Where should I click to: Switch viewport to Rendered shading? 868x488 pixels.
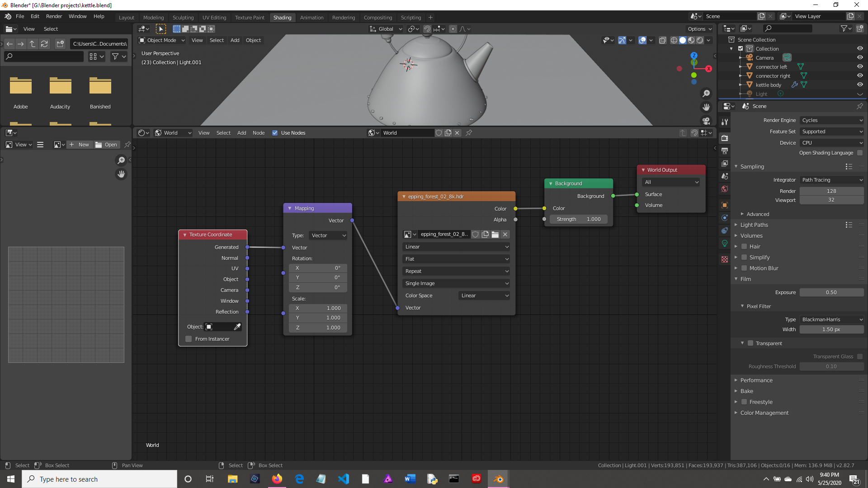click(x=700, y=40)
